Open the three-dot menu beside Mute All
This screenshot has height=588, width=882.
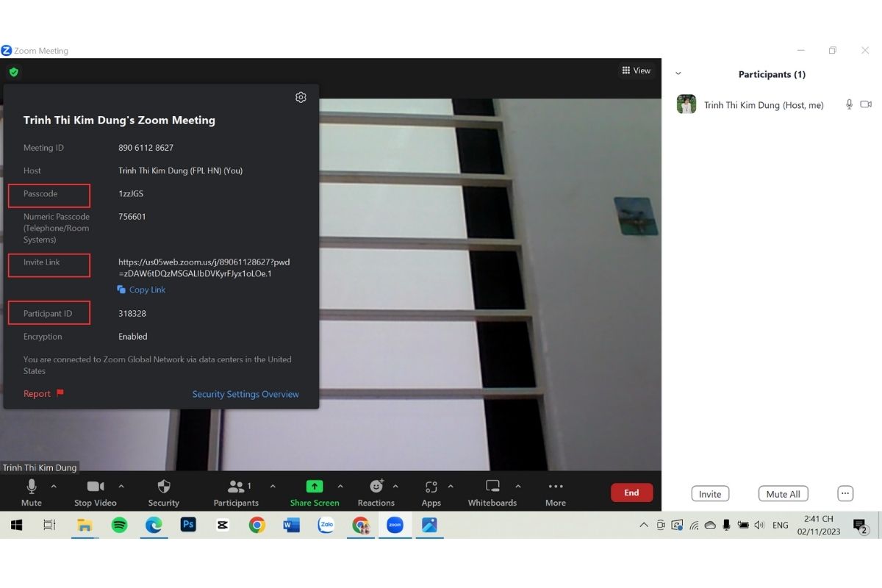[x=845, y=494]
